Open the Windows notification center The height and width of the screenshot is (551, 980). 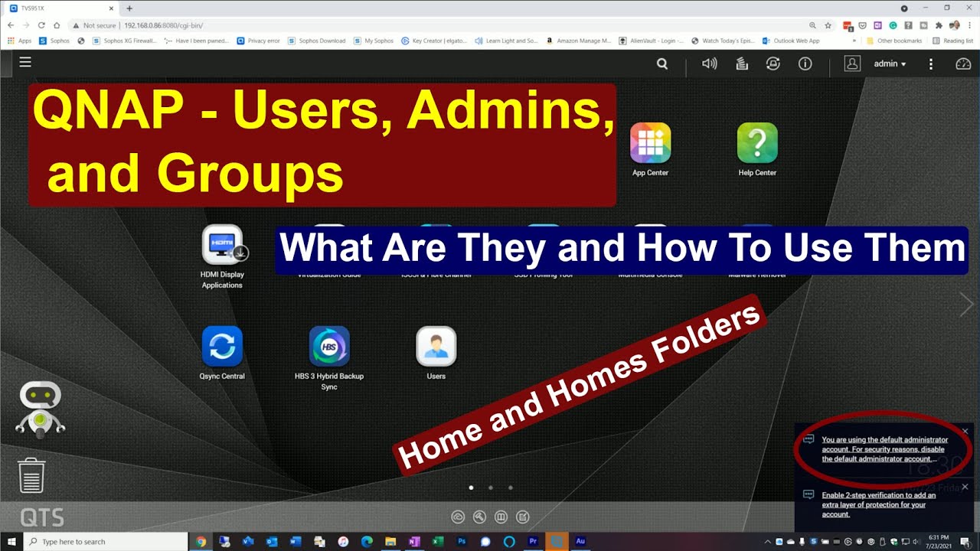tap(965, 542)
